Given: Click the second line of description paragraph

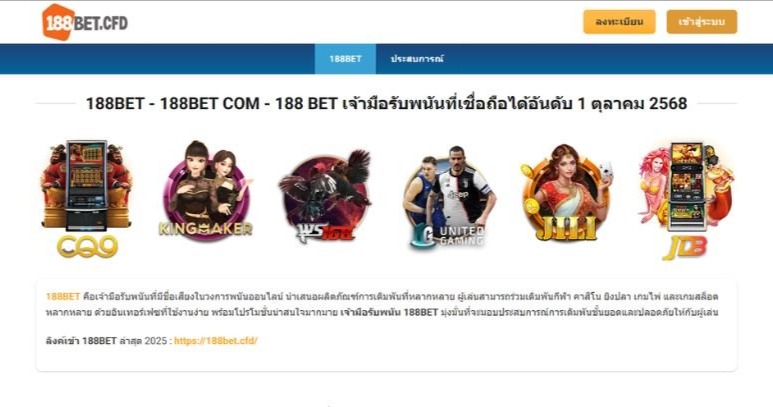Looking at the screenshot, I should coord(382,312).
